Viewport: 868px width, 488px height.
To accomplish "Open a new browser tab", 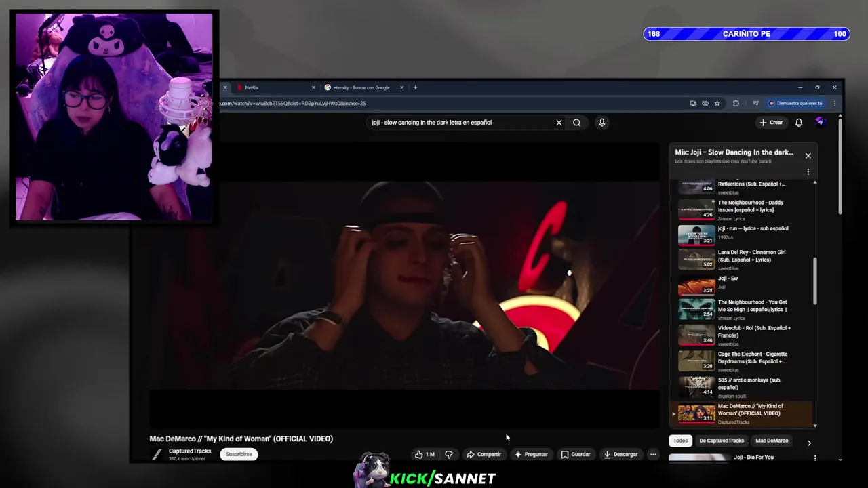I will [415, 87].
